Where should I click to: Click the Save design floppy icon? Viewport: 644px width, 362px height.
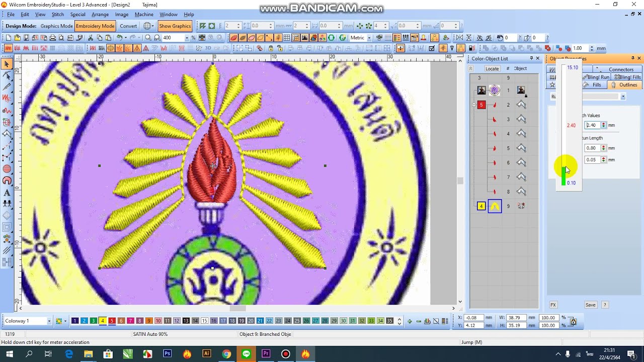pos(26,38)
